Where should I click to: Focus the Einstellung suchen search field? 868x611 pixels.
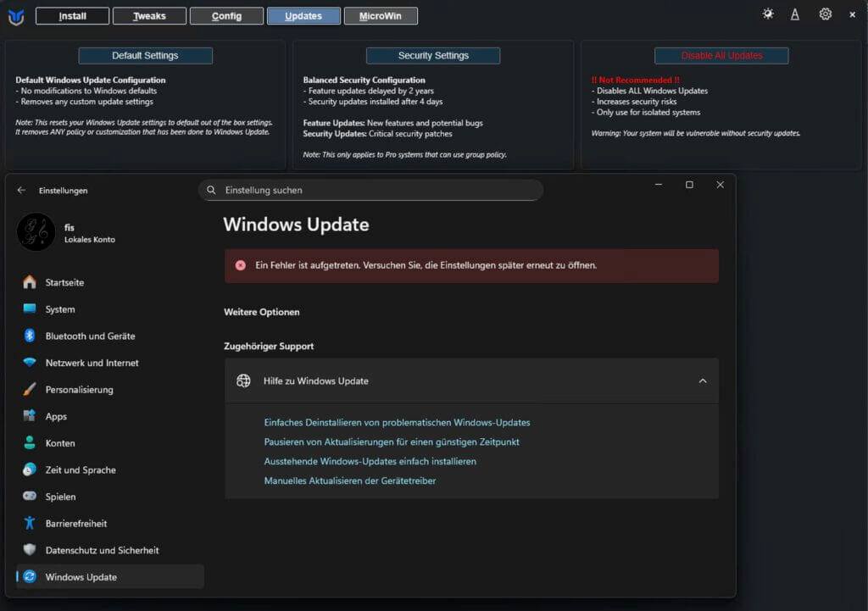pyautogui.click(x=371, y=190)
